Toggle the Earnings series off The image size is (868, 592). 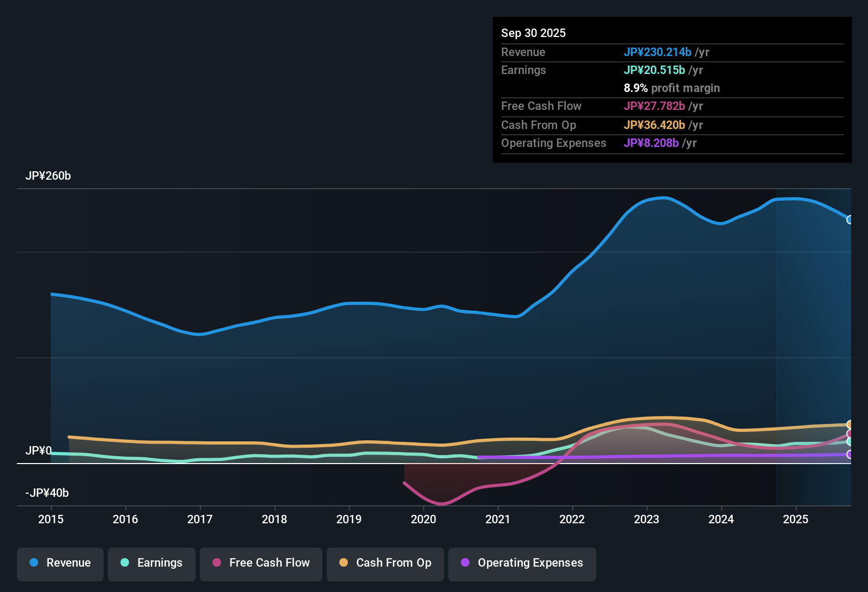point(152,563)
